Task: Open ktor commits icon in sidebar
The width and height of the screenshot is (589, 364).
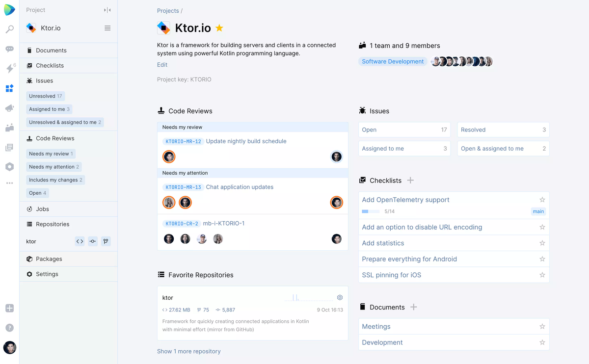Action: coord(93,241)
